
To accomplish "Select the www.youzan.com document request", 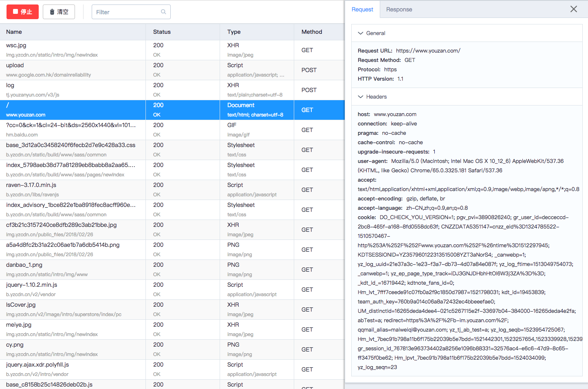I will [172, 110].
